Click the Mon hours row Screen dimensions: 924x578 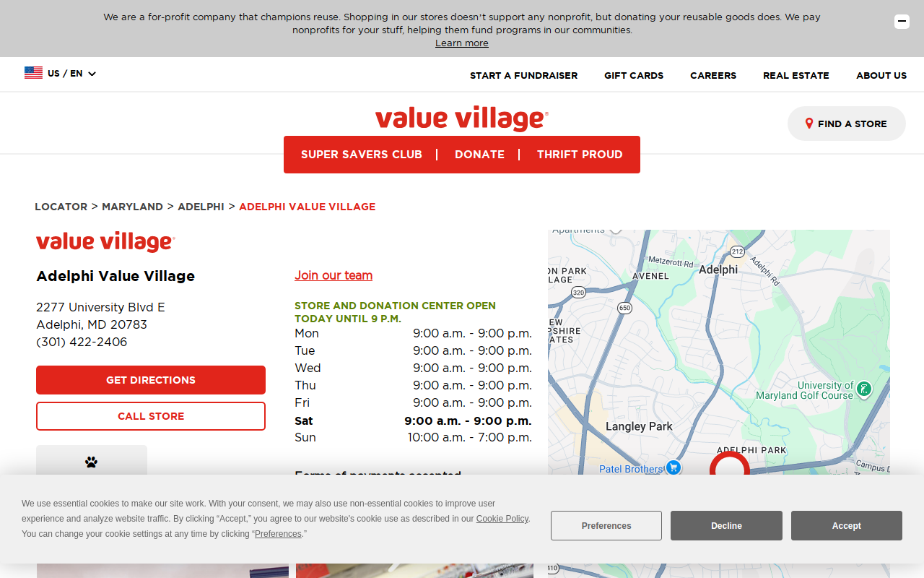coord(413,333)
